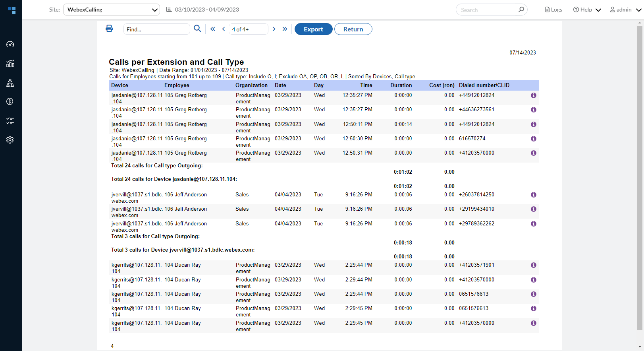Open the Logs page

553,10
